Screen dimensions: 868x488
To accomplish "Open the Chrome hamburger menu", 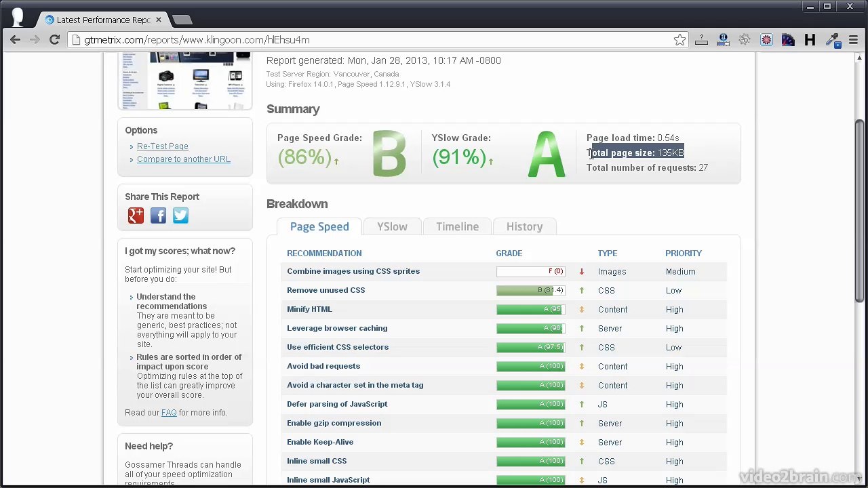I will [853, 40].
